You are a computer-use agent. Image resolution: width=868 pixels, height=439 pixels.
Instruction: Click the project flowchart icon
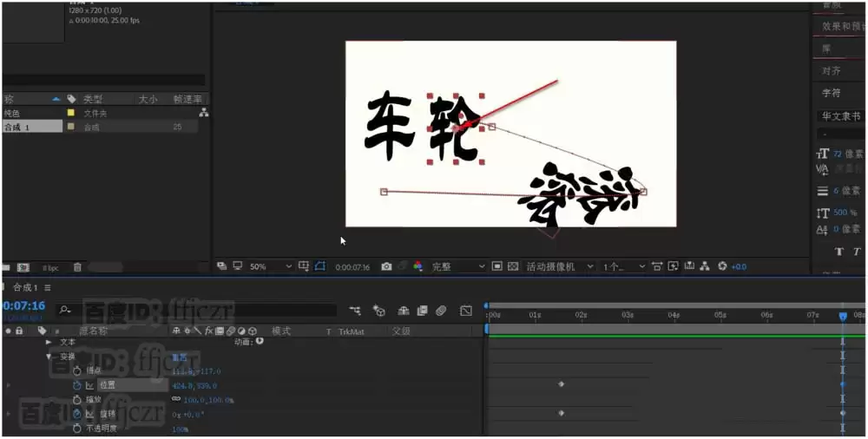(x=204, y=113)
